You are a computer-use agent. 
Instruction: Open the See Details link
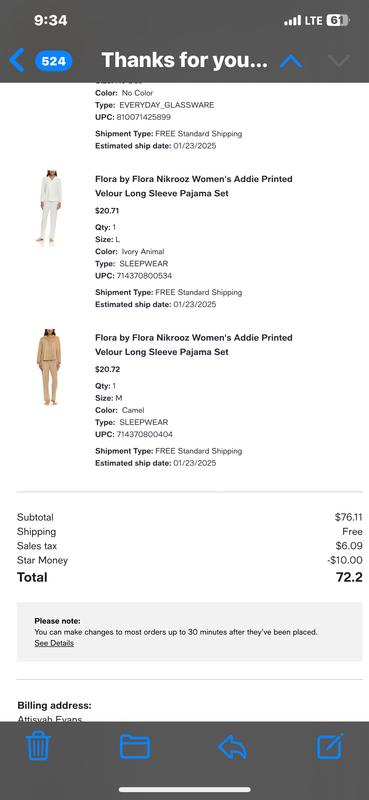tap(54, 643)
